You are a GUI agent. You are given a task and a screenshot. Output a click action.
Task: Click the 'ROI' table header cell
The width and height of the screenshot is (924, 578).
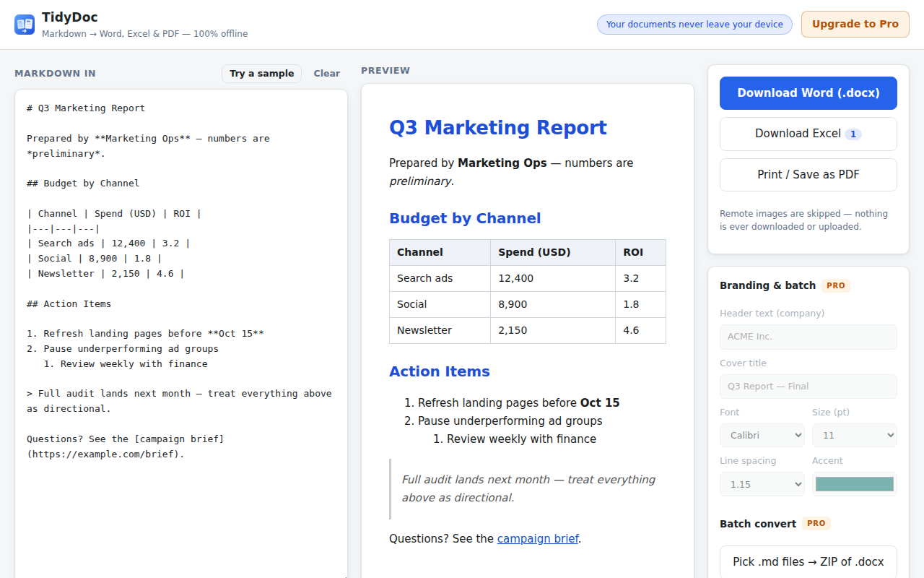click(x=641, y=253)
